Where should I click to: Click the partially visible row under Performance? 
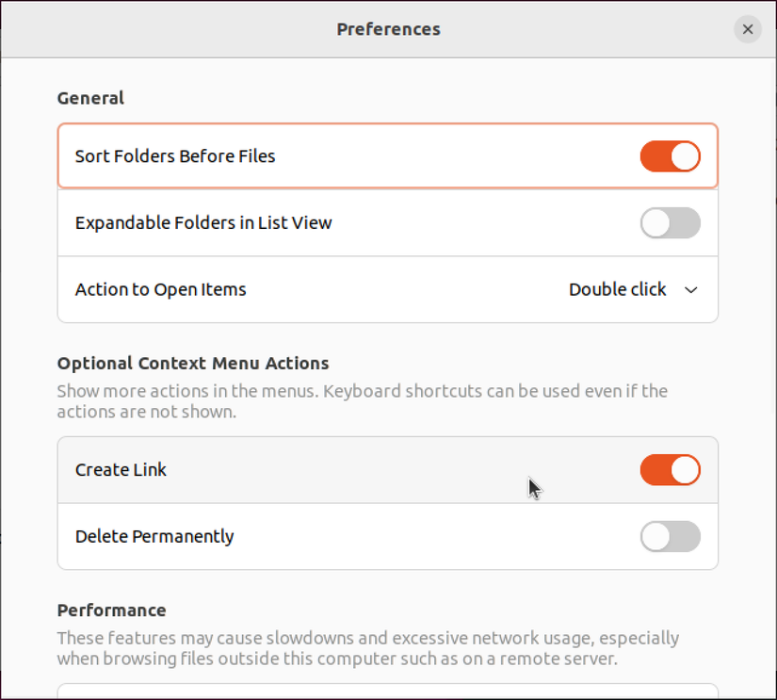pyautogui.click(x=388, y=695)
